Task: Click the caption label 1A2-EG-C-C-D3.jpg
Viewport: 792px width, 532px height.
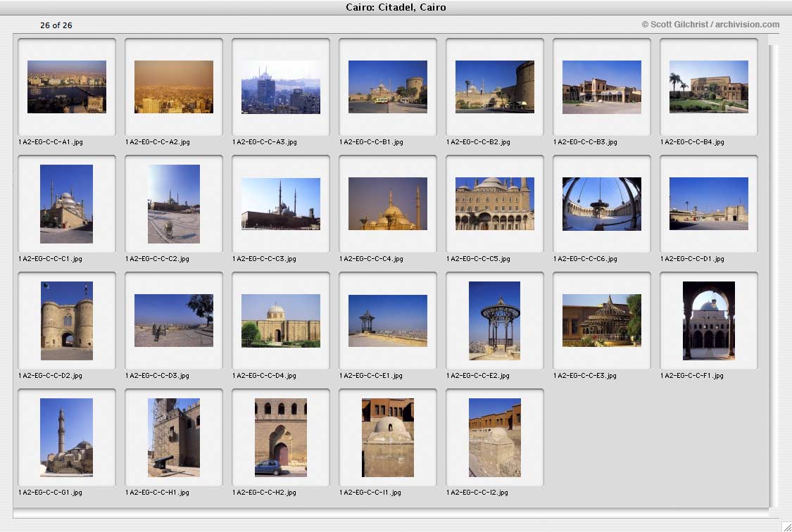Action: coord(158,376)
